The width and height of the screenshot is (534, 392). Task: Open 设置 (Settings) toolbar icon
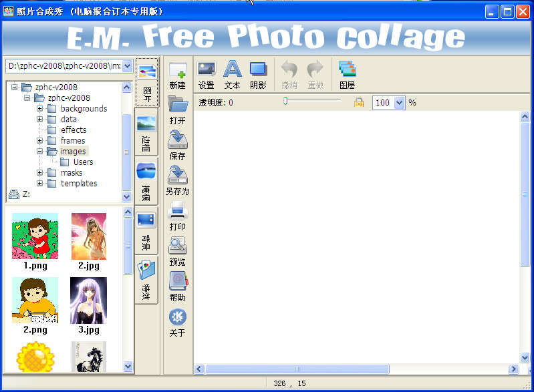[207, 69]
